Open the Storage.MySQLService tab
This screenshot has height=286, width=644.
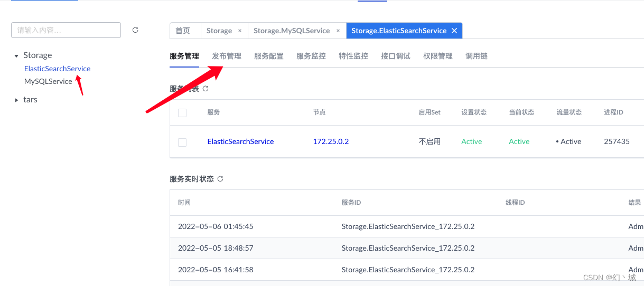pos(292,31)
